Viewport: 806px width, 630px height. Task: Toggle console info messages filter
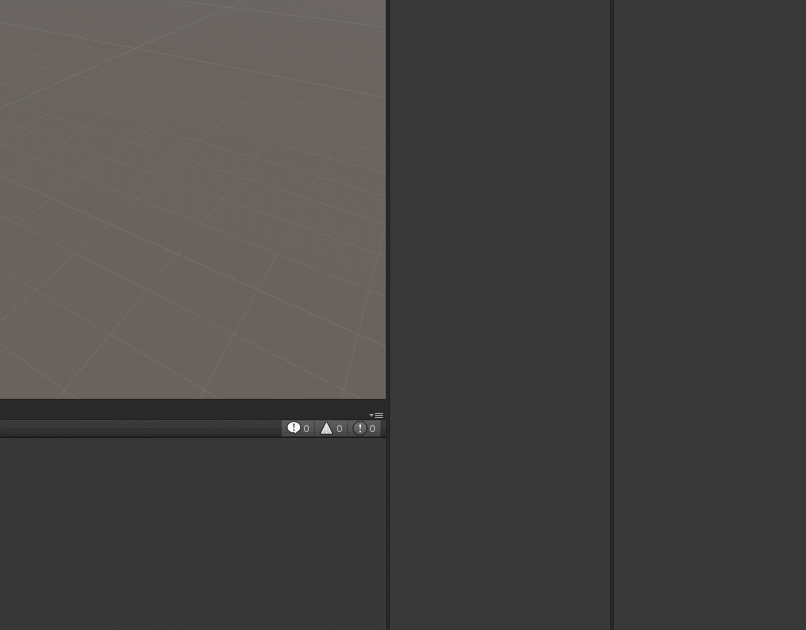[x=298, y=428]
